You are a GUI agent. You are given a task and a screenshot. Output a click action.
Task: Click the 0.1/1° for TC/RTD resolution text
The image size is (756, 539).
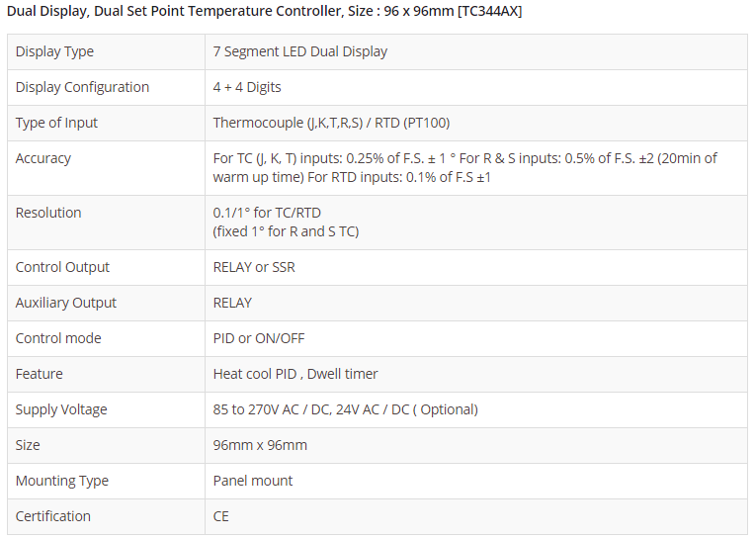coord(267,213)
